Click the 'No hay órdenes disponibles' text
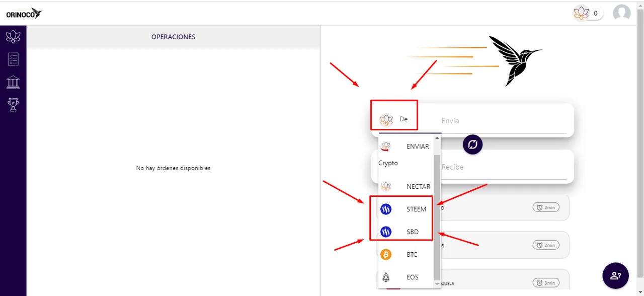Viewport: 644px width, 296px height. 173,168
